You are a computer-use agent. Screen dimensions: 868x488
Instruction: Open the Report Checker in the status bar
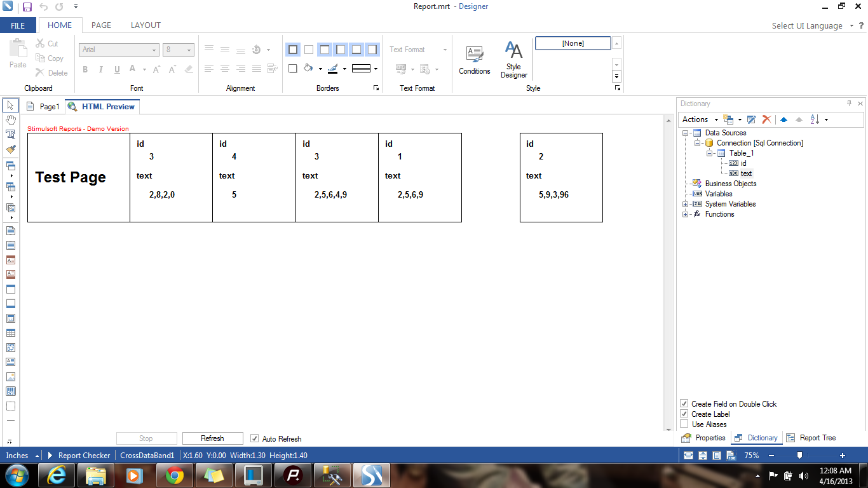tap(78, 456)
